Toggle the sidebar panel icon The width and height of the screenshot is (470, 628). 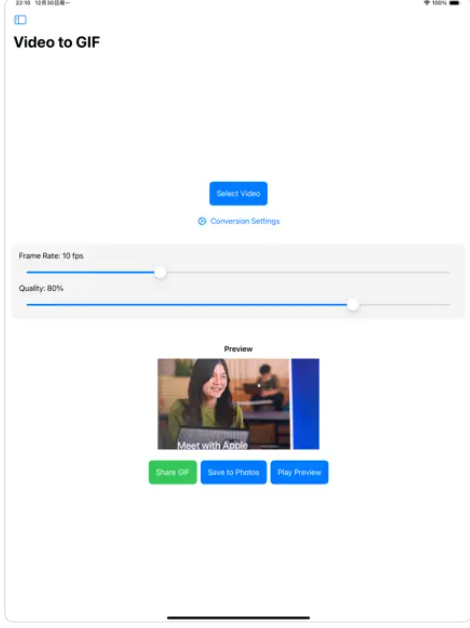(x=20, y=20)
